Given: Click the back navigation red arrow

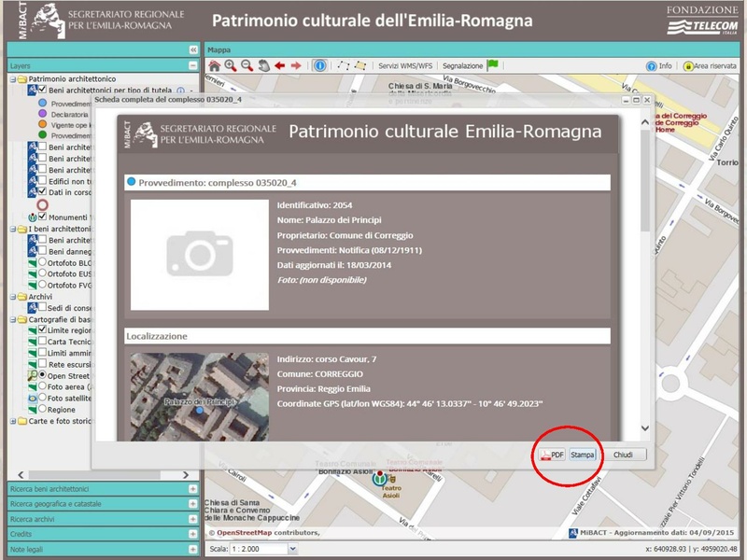Looking at the screenshot, I should [281, 66].
